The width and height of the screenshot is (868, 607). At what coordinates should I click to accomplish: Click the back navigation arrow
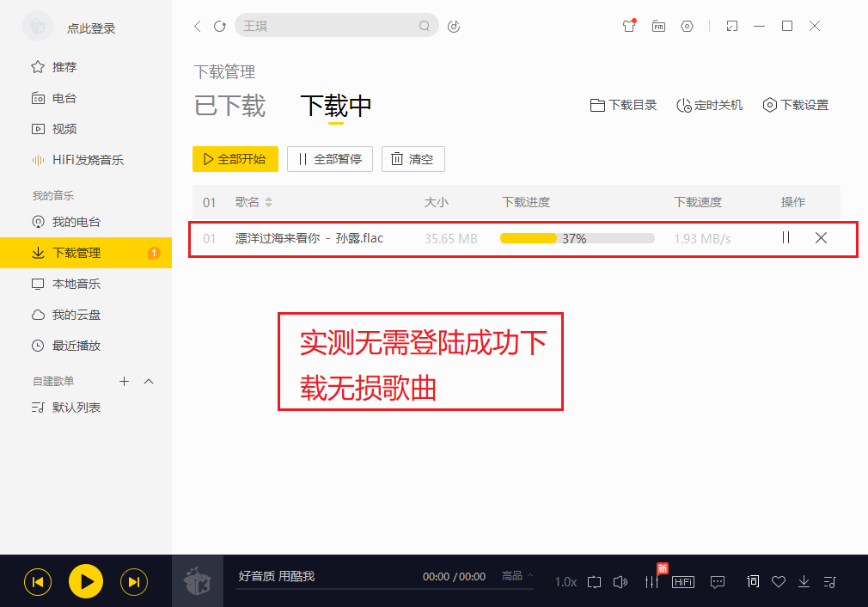(197, 26)
